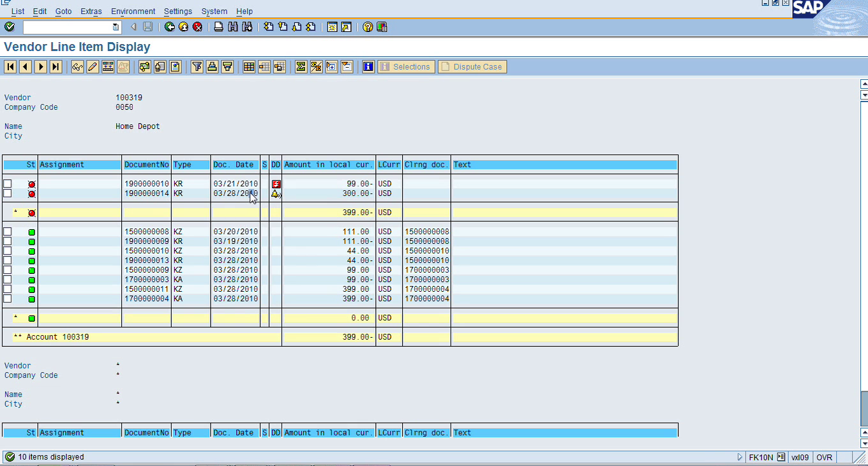Click the Display Document glasses icon
This screenshot has width=868, height=466.
coord(77,66)
